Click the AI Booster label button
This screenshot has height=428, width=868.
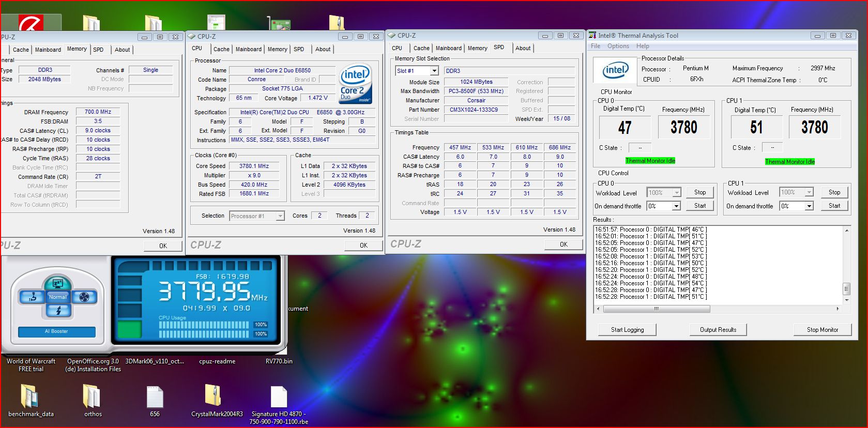pyautogui.click(x=57, y=331)
